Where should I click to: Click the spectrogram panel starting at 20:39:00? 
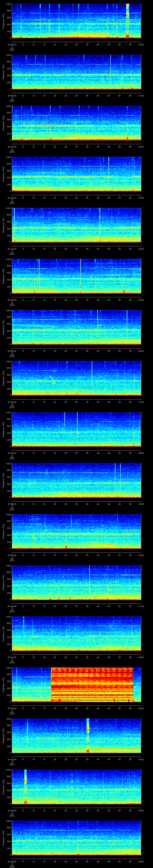77,531
